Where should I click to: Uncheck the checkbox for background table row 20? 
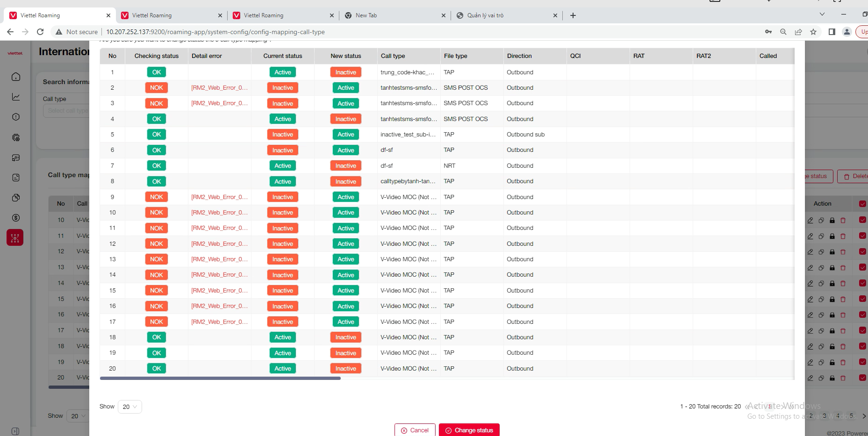pyautogui.click(x=862, y=378)
